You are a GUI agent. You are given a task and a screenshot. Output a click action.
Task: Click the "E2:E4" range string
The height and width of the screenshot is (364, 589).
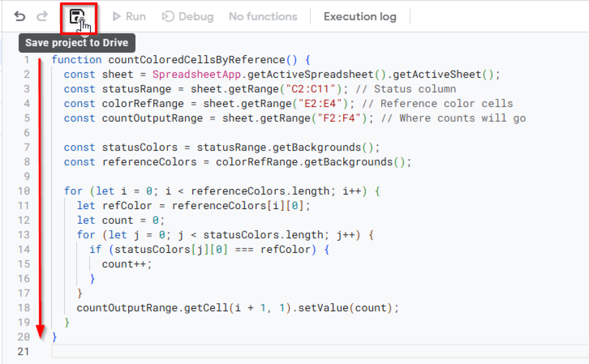point(320,103)
